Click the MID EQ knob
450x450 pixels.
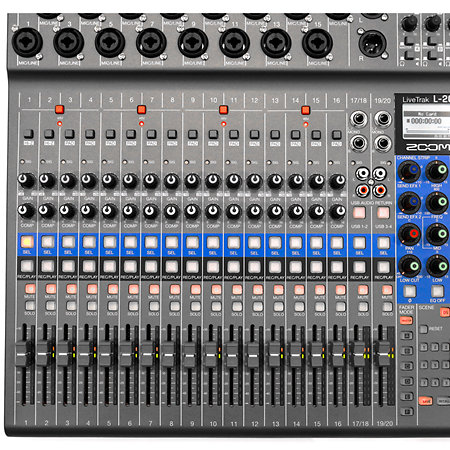(x=437, y=234)
